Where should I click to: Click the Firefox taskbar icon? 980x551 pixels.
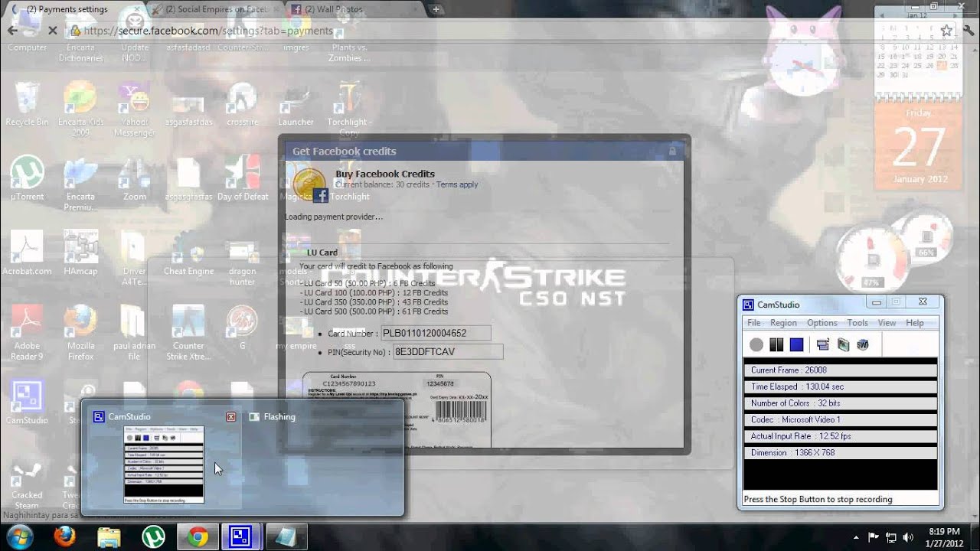tap(64, 537)
